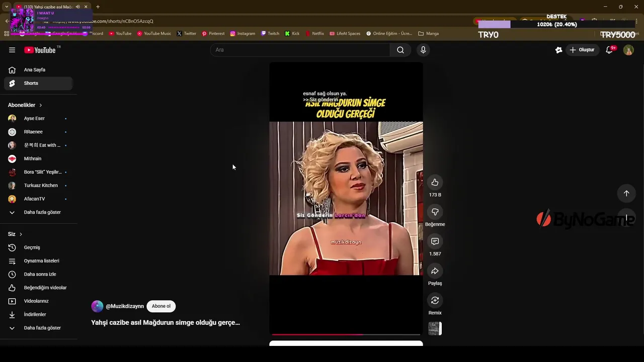Open the @Muzikdizaynn channel link
Viewport: 644px width, 362px height.
(x=125, y=306)
